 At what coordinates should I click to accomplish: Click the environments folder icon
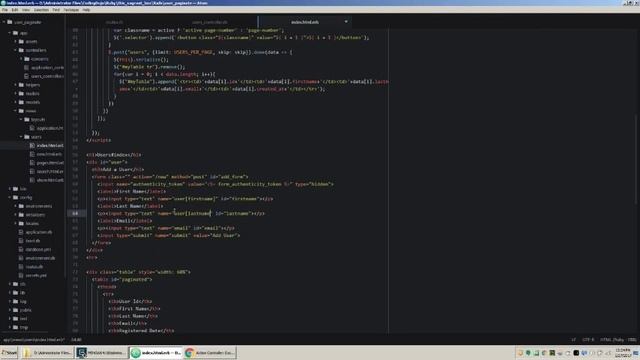tap(21, 206)
